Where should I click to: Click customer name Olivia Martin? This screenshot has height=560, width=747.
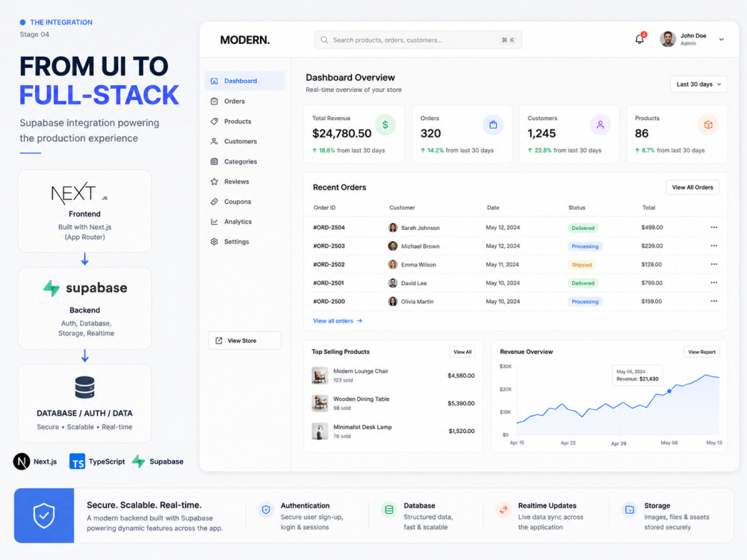(418, 302)
